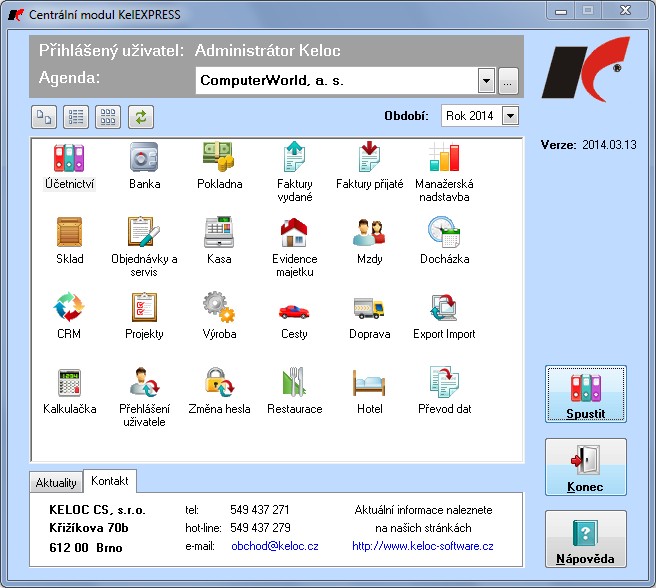The image size is (656, 588).
Task: Open the Sklad warehouse icon
Action: pos(69,232)
